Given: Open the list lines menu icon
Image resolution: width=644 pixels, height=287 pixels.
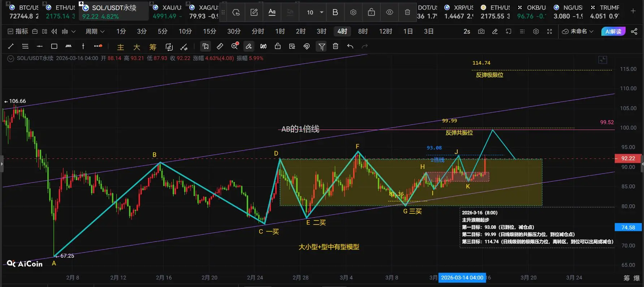Looking at the screenshot, I should [522, 31].
